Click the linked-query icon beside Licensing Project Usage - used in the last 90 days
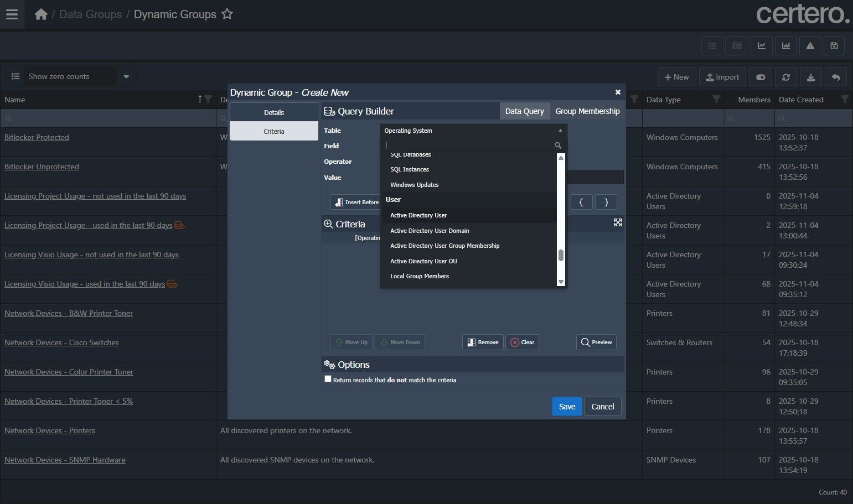853x504 pixels. (x=179, y=226)
